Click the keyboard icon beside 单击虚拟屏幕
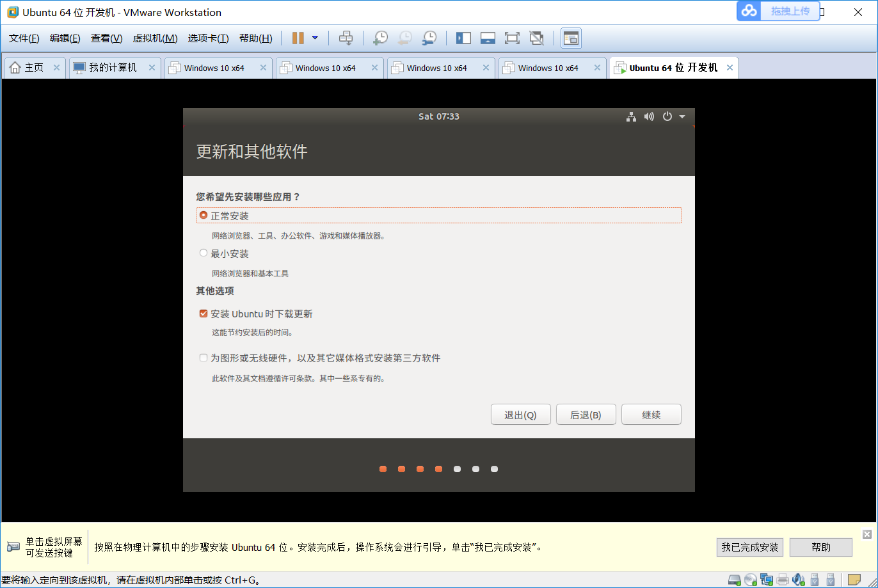878x588 pixels. 13,547
